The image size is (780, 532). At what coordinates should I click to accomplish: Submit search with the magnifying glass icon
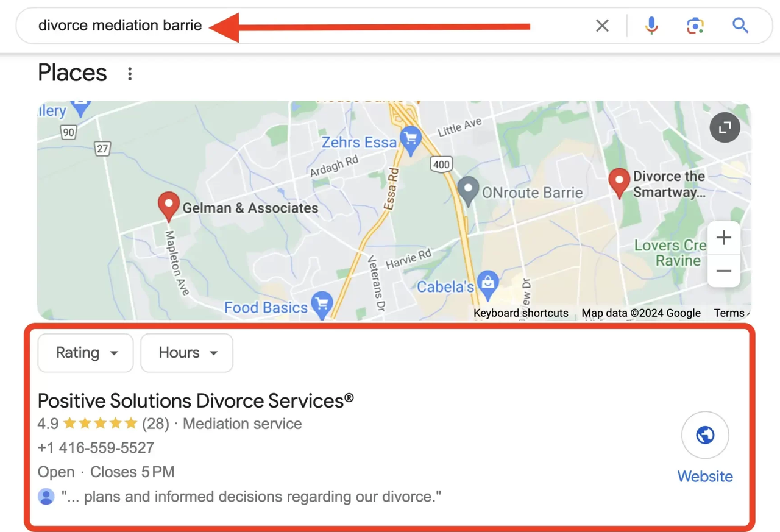(x=740, y=26)
